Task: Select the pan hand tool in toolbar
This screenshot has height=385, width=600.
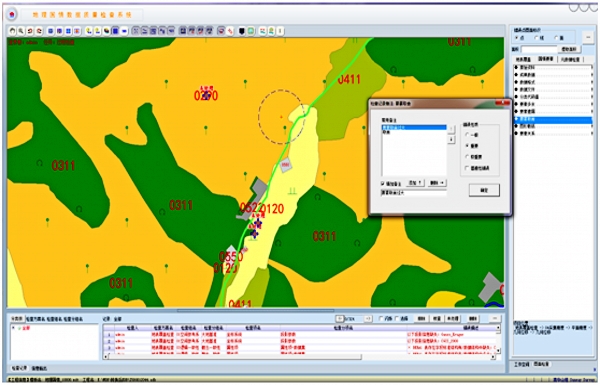Action: 12,31
